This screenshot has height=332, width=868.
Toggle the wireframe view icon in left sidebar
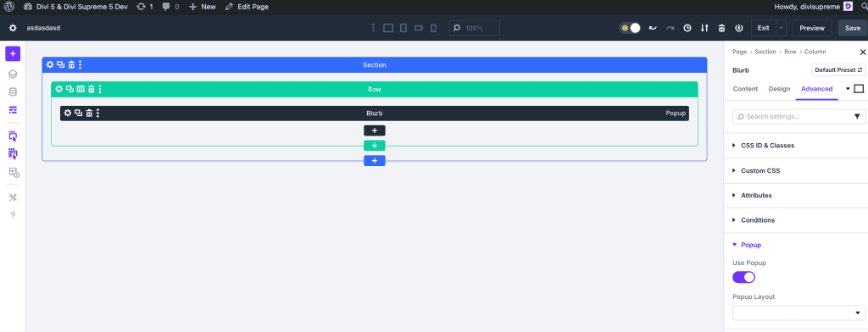13,110
